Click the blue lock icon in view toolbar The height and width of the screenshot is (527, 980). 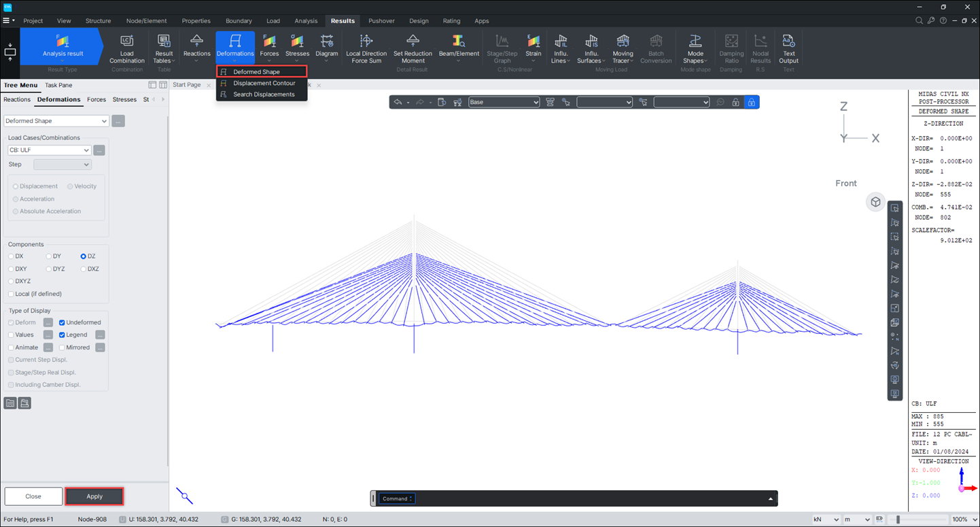[x=751, y=102]
